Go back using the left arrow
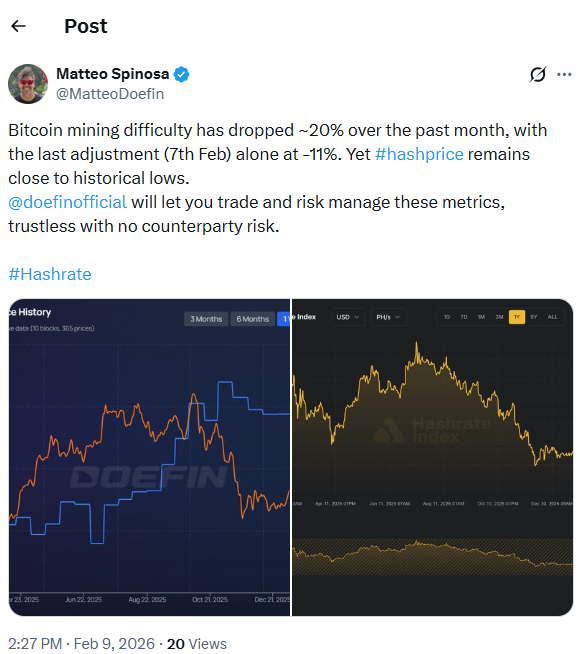Viewport: 579px width, 654px height. 18,26
